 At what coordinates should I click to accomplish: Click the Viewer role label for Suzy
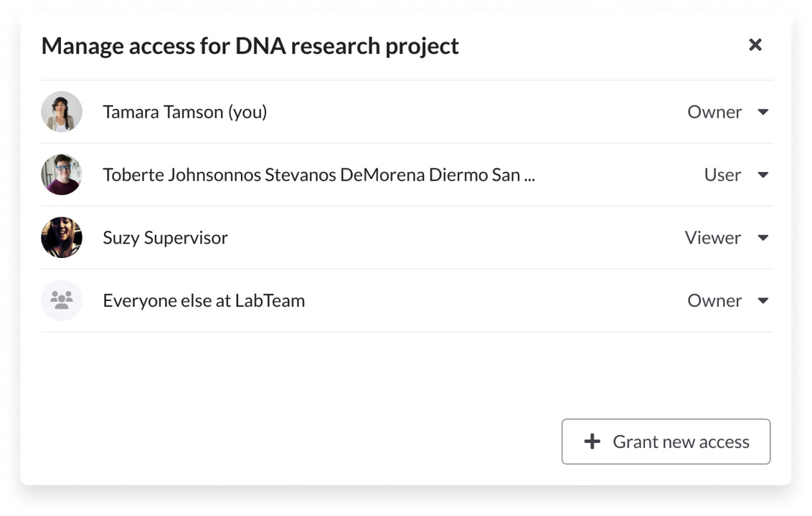713,238
